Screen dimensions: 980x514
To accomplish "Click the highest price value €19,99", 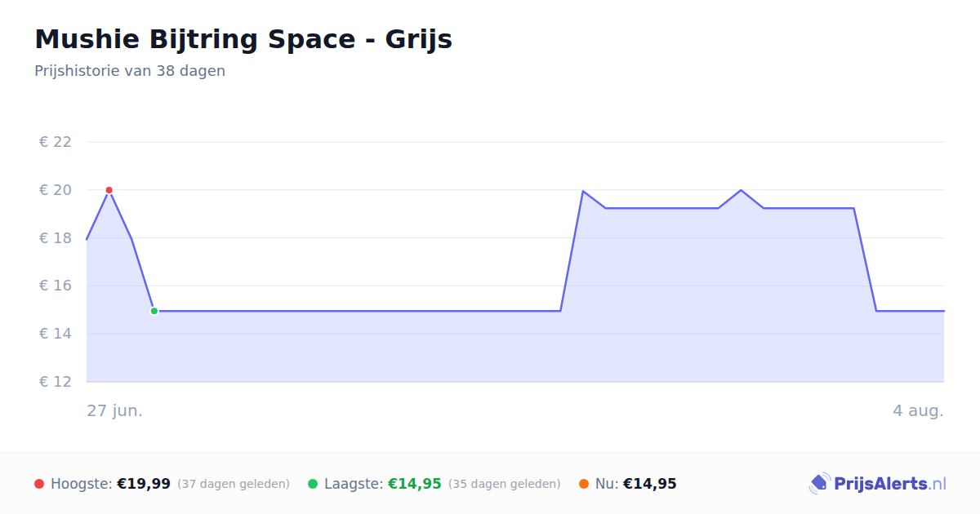I will pos(144,484).
